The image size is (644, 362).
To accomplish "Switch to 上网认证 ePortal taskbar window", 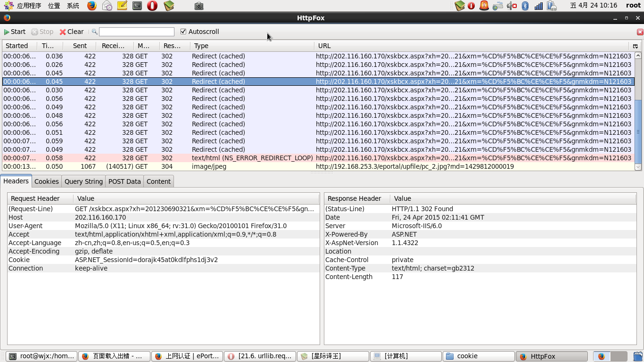I will (x=187, y=356).
